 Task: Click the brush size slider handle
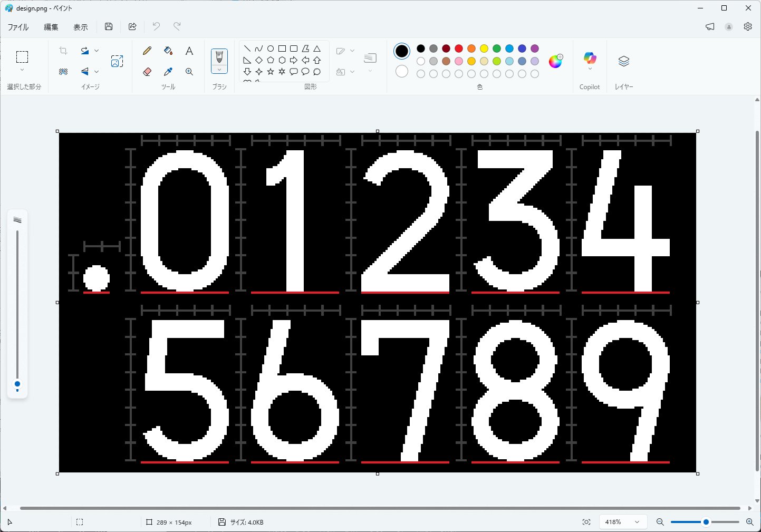[x=17, y=384]
